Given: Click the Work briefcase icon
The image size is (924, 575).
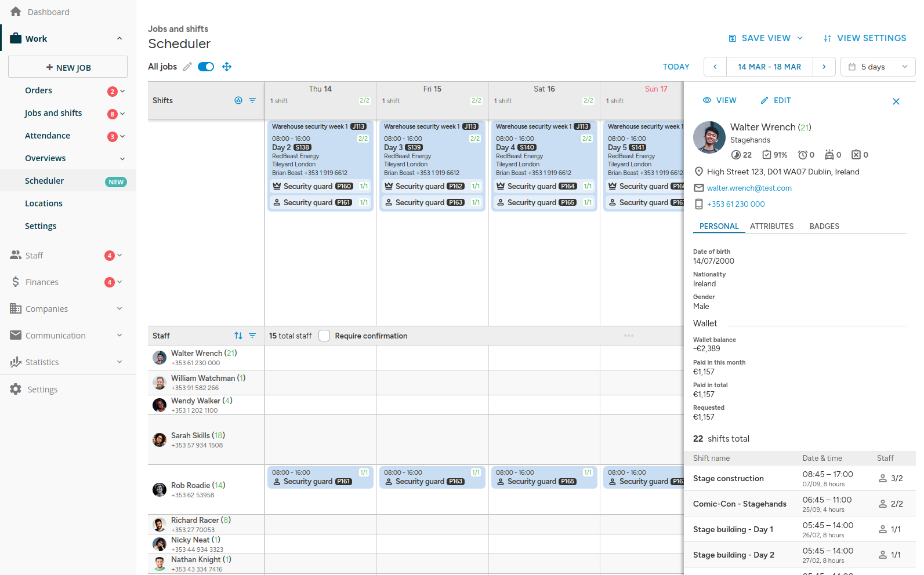Looking at the screenshot, I should click(x=16, y=38).
